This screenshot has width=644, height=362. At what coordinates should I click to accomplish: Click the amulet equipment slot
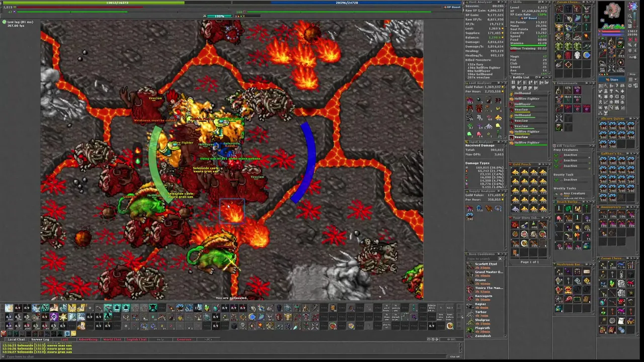(x=602, y=44)
